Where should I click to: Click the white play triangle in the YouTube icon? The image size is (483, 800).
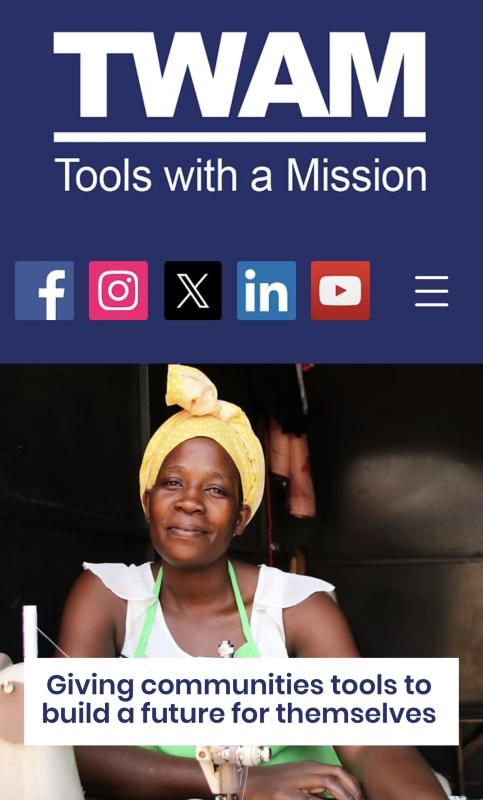coord(341,290)
